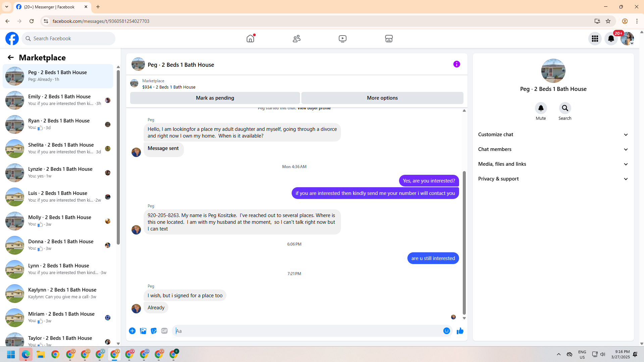The image size is (644, 362).
Task: Expand the Privacy & support section
Action: click(x=553, y=179)
